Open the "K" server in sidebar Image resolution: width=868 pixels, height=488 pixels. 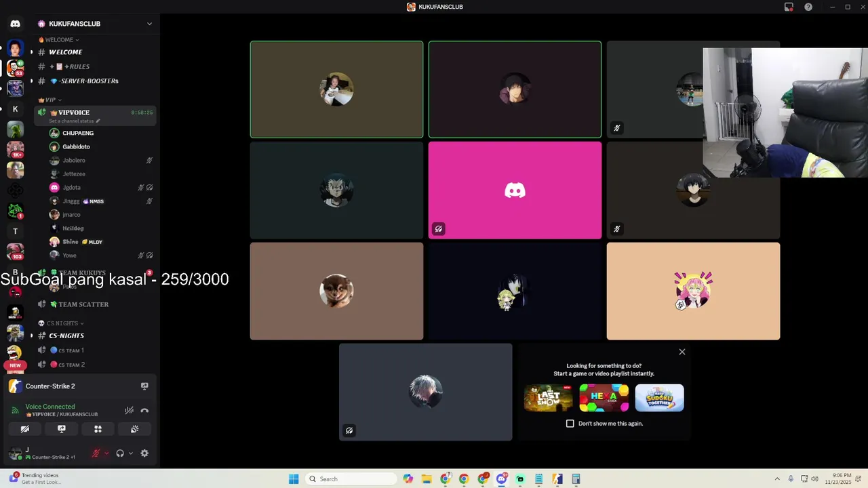(15, 108)
